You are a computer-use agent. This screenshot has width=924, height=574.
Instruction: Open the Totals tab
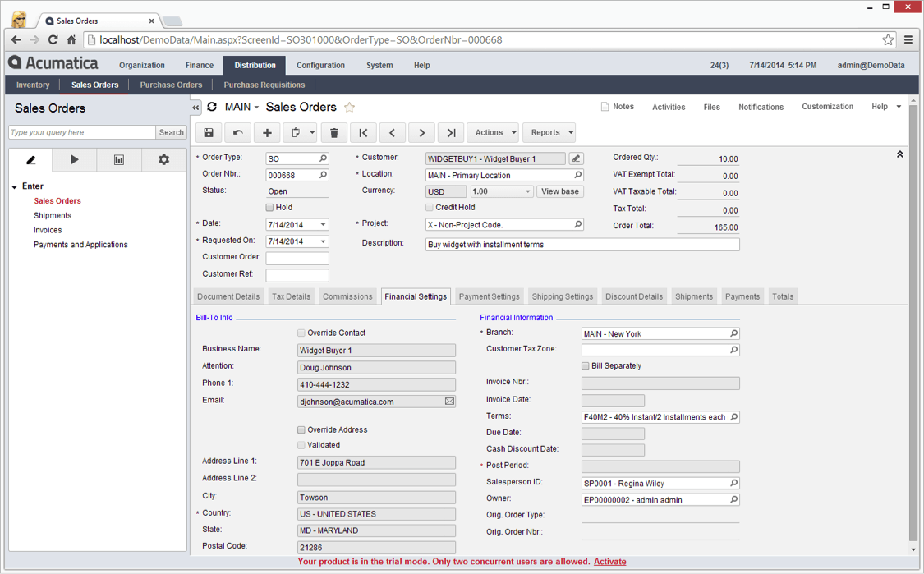783,296
